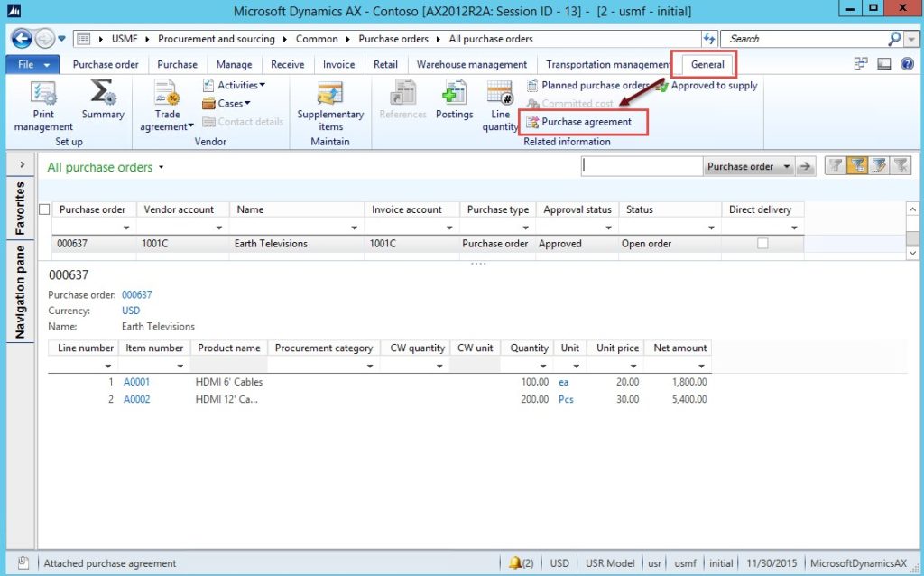Click the ea unit link
The width and height of the screenshot is (924, 576).
[x=563, y=382]
